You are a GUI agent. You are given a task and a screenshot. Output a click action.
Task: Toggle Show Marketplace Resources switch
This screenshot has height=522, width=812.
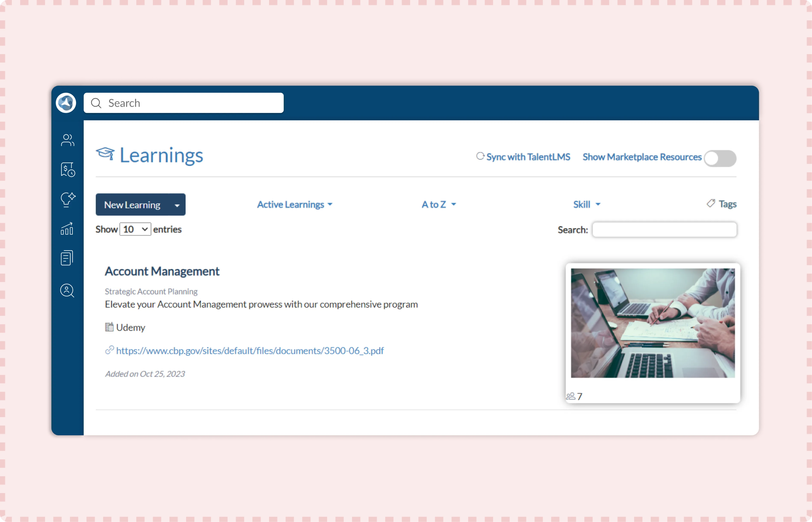click(720, 158)
